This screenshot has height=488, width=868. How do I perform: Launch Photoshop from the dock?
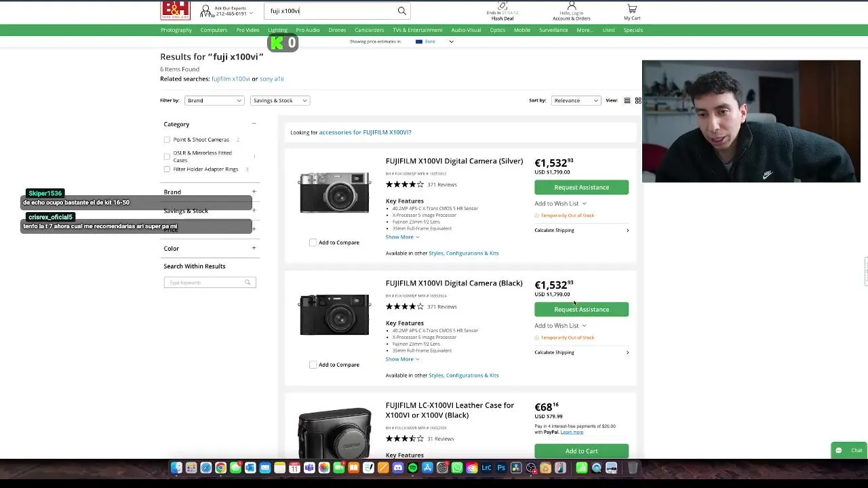pyautogui.click(x=500, y=468)
